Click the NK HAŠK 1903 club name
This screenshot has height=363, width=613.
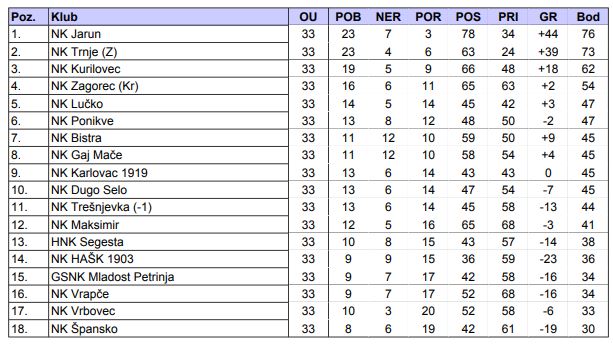coord(92,259)
